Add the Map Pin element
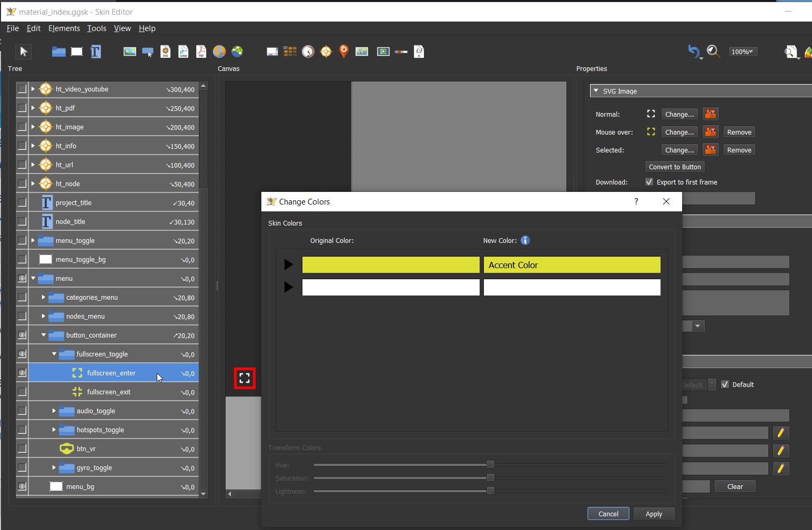812x530 pixels. tap(344, 52)
